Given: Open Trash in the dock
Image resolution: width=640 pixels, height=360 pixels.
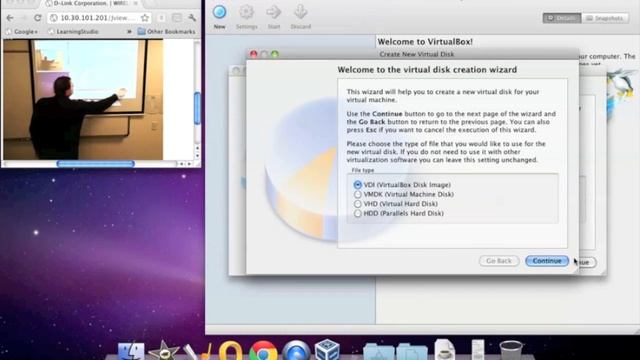Looking at the screenshot, I should click(510, 351).
